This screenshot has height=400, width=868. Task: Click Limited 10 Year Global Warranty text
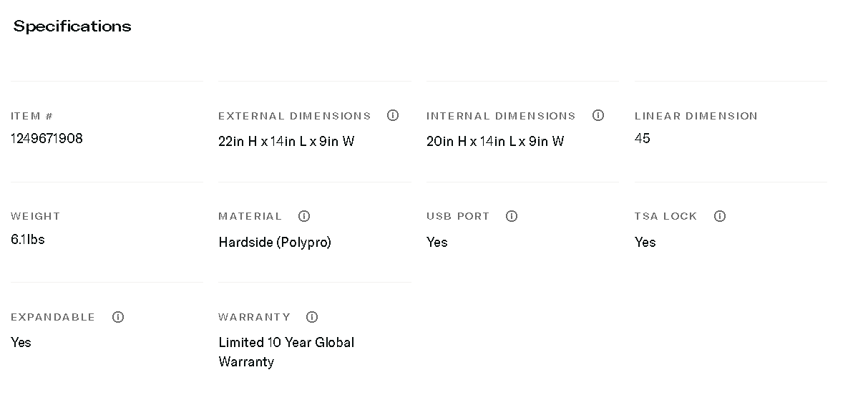coord(286,352)
